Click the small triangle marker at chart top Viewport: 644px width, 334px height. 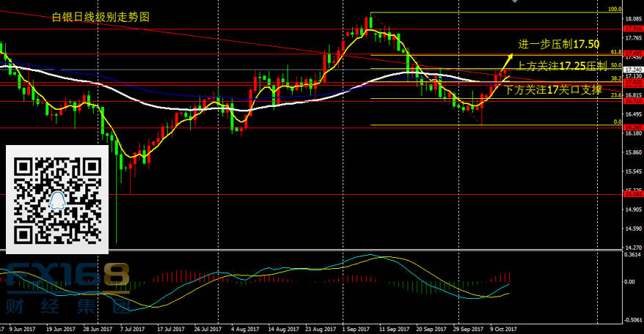(513, 2)
